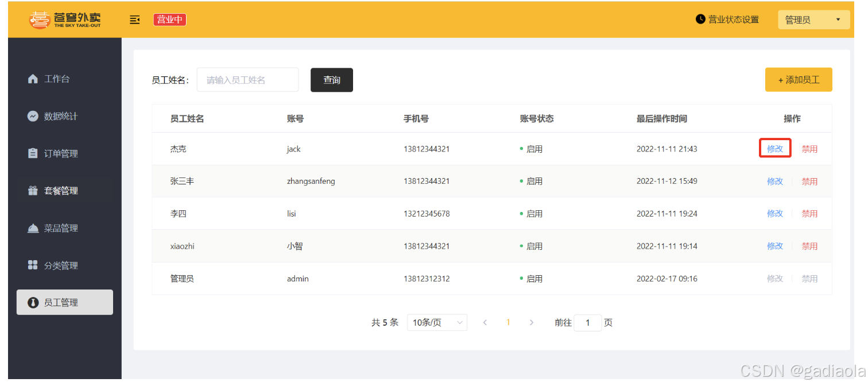Click 修改 for lisi row

(x=775, y=214)
